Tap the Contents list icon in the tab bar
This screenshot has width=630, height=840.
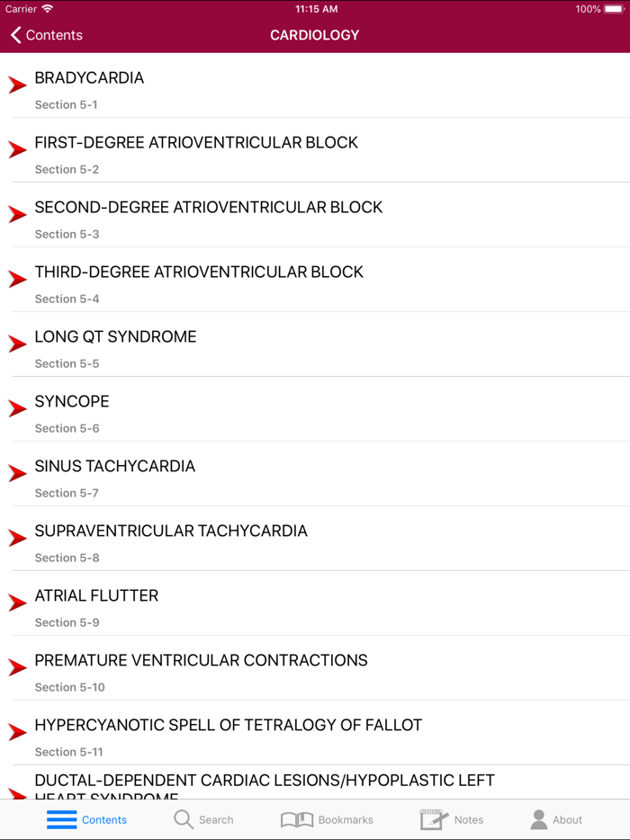point(61,819)
